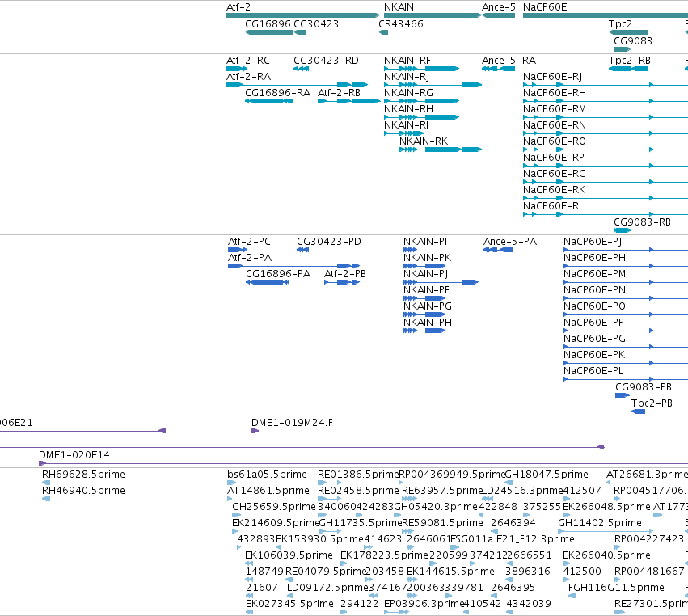Select the NaCP60E gene label

coord(545,7)
